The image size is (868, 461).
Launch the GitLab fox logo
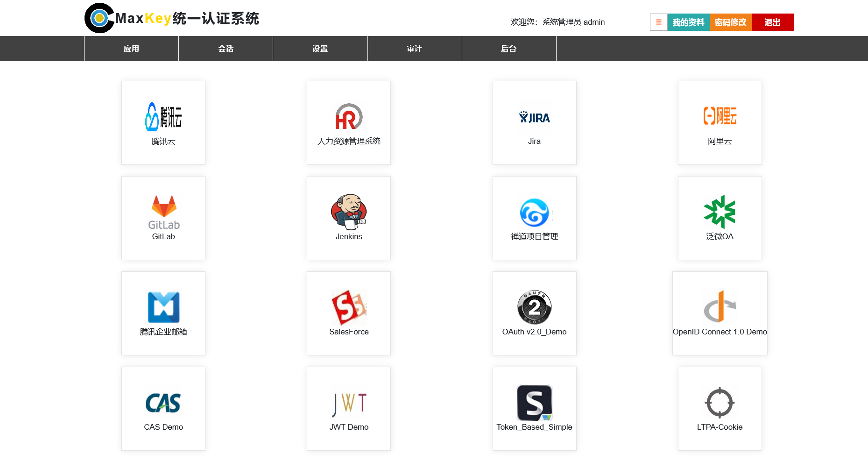[x=163, y=213]
